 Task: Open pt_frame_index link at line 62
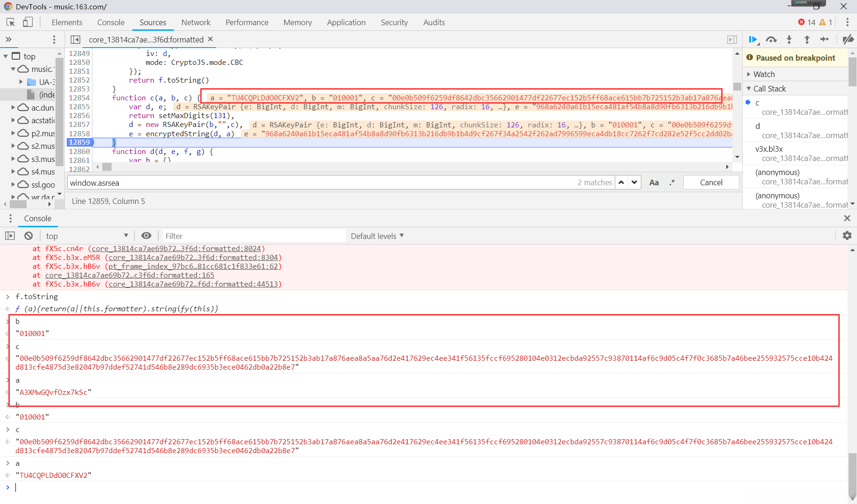[193, 266]
